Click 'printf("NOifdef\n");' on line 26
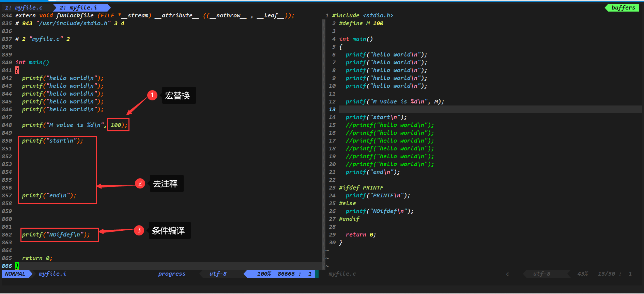 (x=380, y=211)
